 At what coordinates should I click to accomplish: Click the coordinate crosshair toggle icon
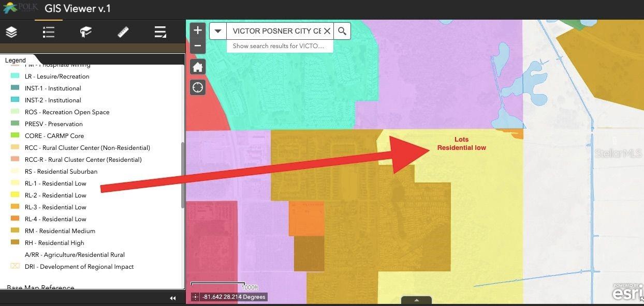(x=195, y=297)
